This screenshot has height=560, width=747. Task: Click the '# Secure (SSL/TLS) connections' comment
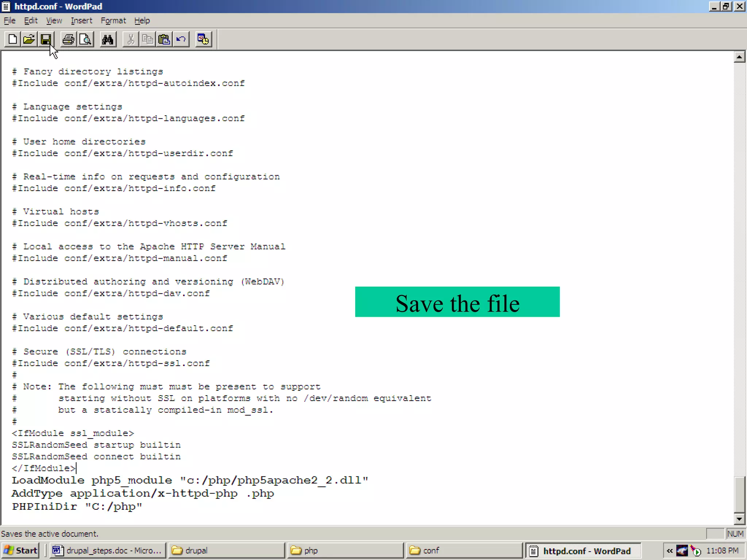[x=99, y=352]
